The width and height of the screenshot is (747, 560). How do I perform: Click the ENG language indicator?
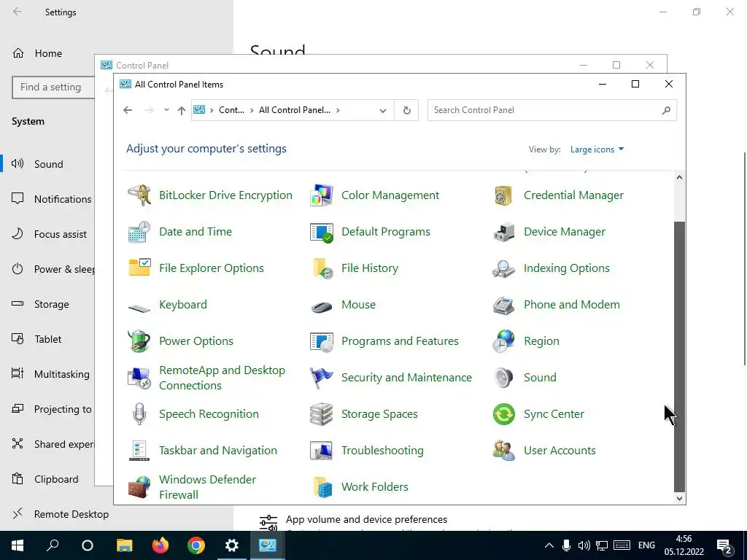(646, 545)
